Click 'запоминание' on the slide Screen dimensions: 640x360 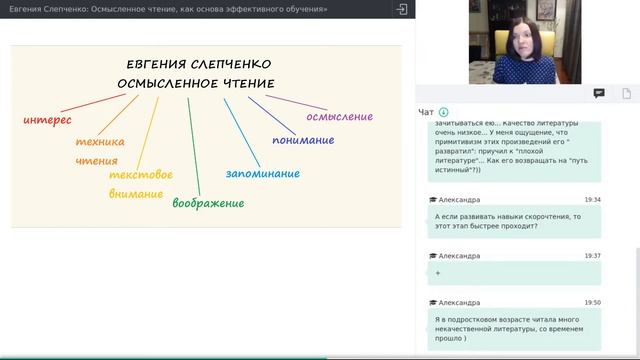263,173
